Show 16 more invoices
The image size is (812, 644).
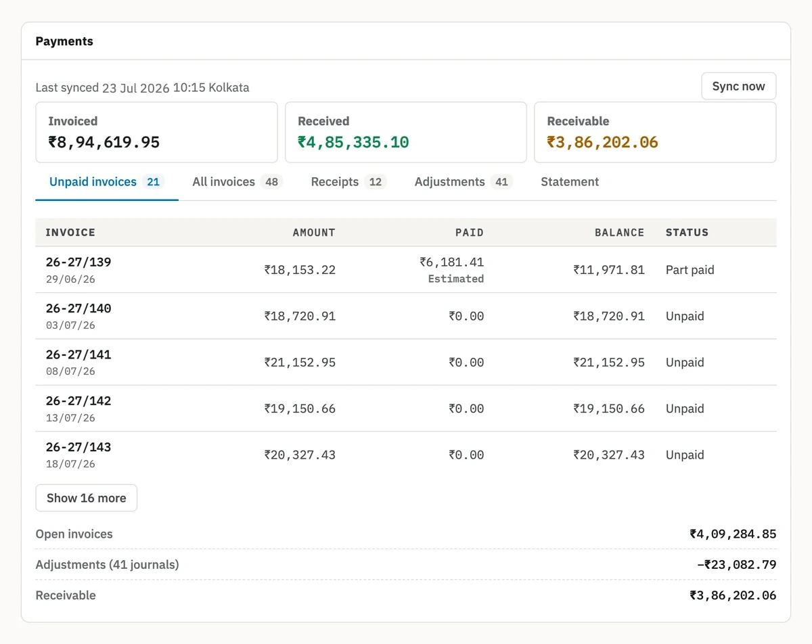[86, 498]
